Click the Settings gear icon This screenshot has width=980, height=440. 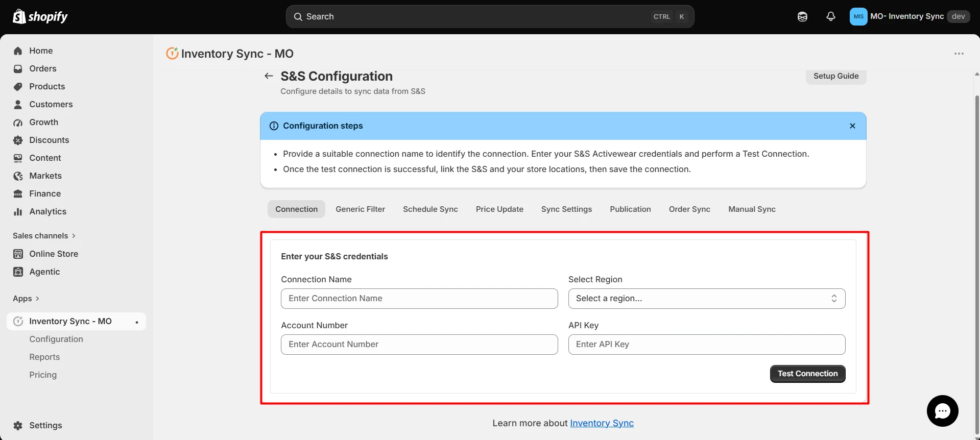pos(18,425)
